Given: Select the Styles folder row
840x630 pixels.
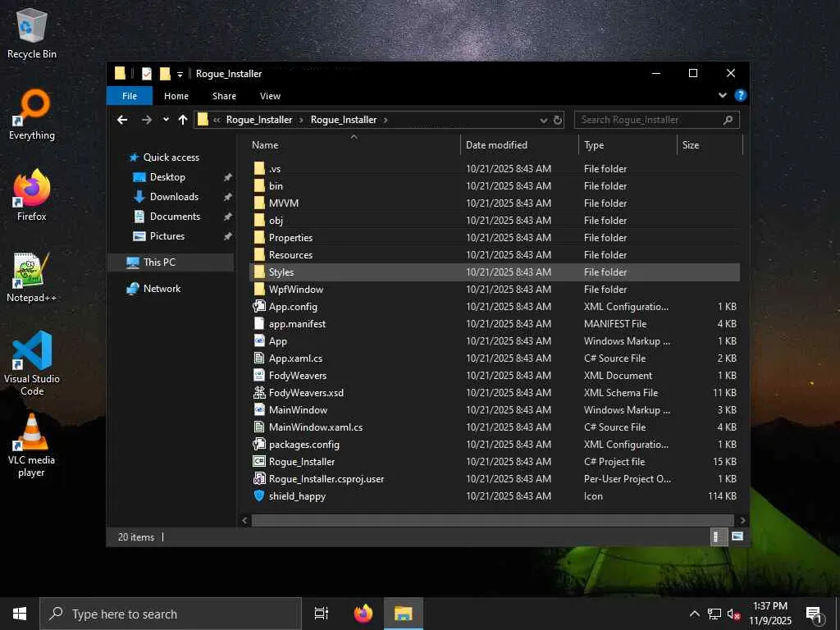Looking at the screenshot, I should coord(495,272).
